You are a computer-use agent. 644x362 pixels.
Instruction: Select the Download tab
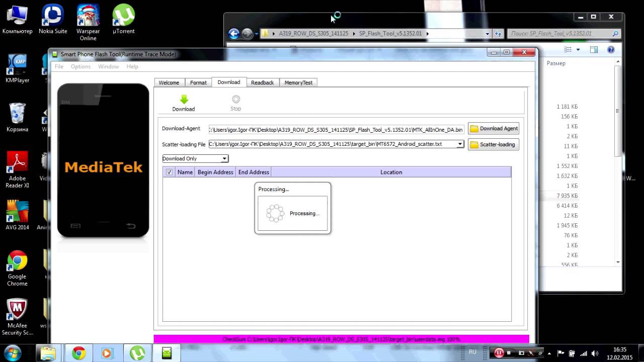coord(229,82)
